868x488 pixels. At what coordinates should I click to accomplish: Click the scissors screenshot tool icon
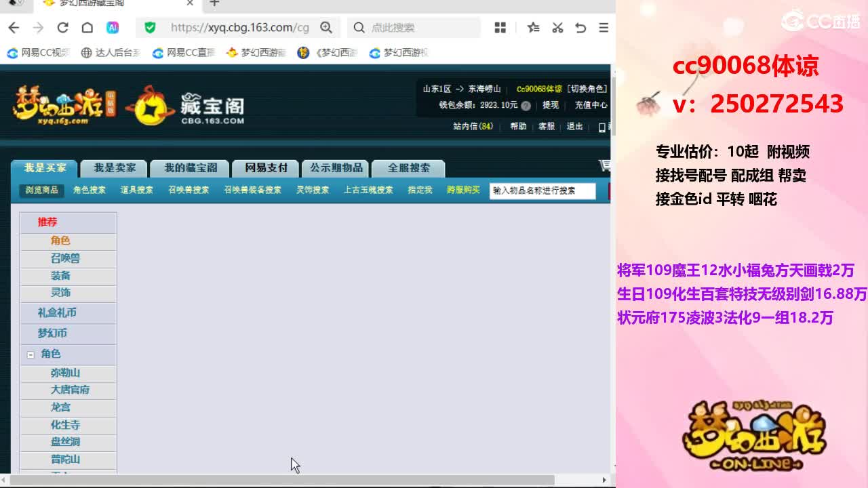557,28
